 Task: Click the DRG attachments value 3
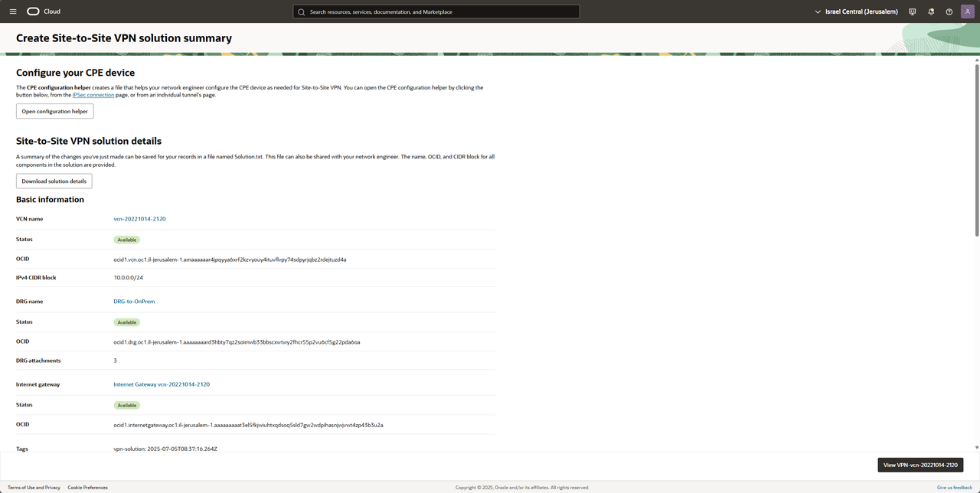point(115,361)
